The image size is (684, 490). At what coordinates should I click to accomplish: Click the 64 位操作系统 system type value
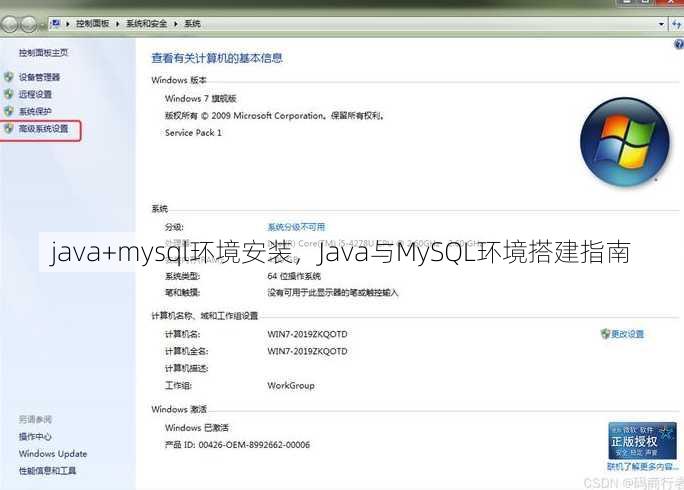click(294, 276)
